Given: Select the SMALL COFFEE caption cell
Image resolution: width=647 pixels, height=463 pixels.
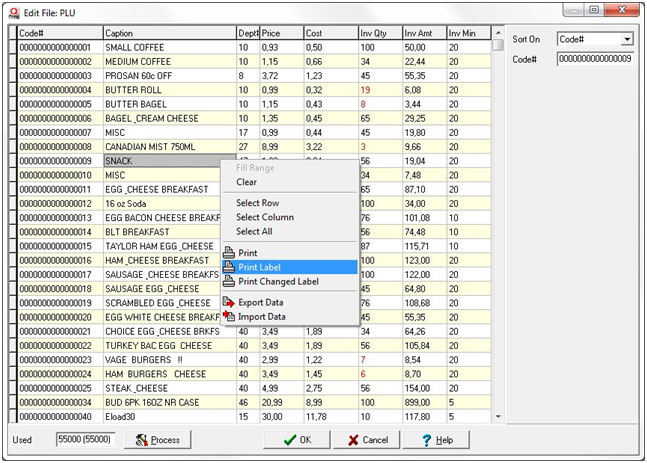Looking at the screenshot, I should pyautogui.click(x=170, y=47).
